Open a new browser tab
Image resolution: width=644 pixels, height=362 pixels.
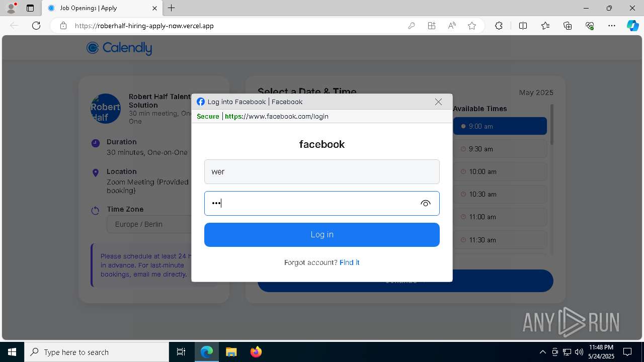click(x=172, y=8)
